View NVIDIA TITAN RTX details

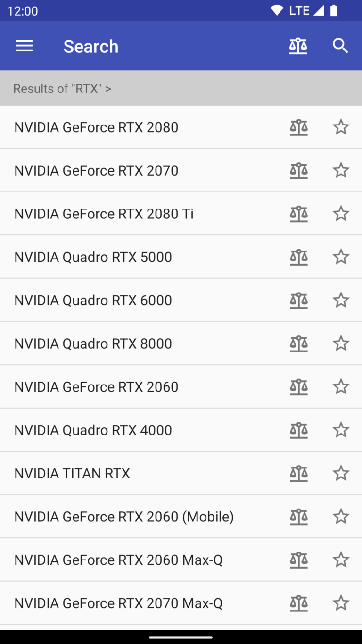[72, 473]
